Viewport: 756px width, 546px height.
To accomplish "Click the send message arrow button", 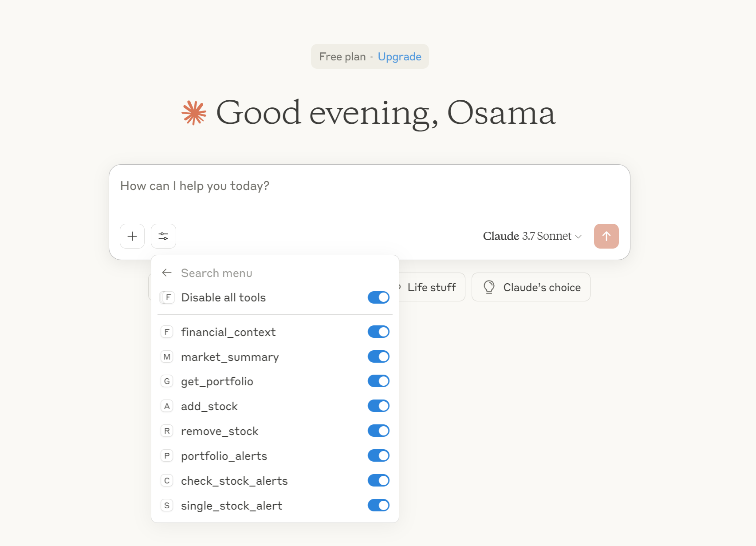I will (x=606, y=236).
